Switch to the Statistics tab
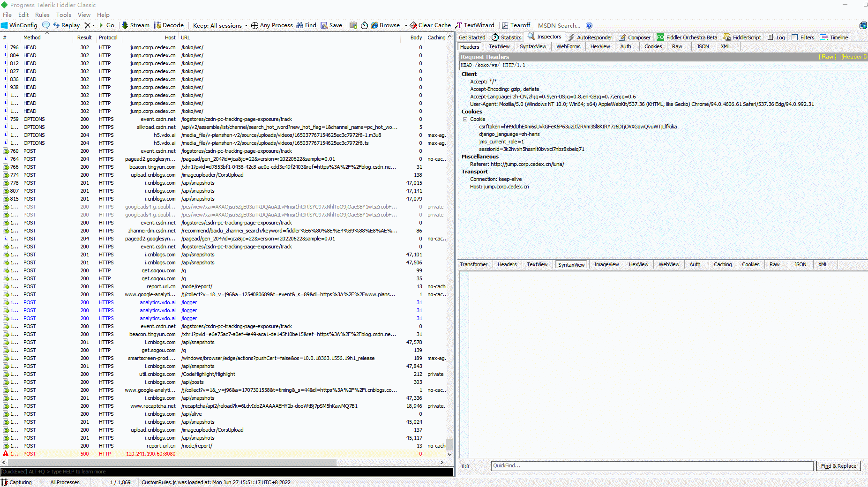The height and width of the screenshot is (487, 868). 506,37
